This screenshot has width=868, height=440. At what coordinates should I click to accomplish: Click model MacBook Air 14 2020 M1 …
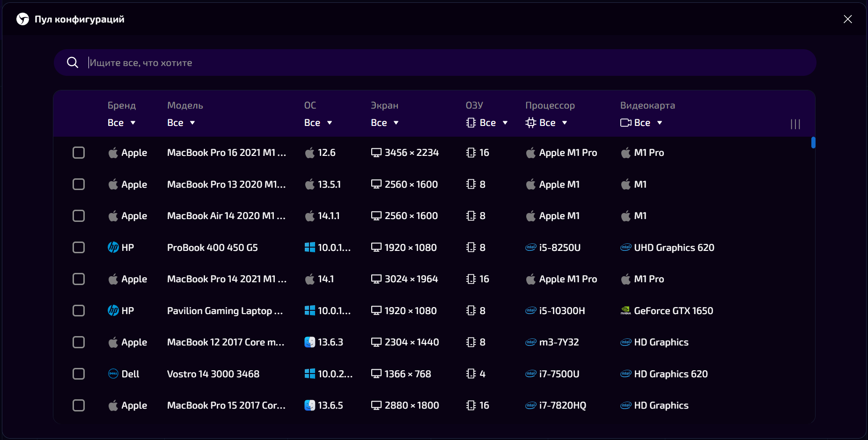tap(226, 216)
